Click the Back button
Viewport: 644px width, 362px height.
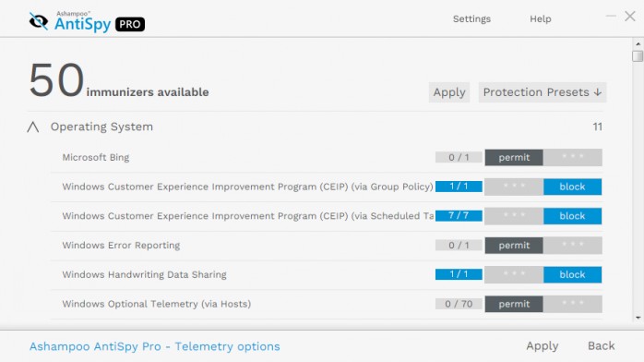point(602,346)
